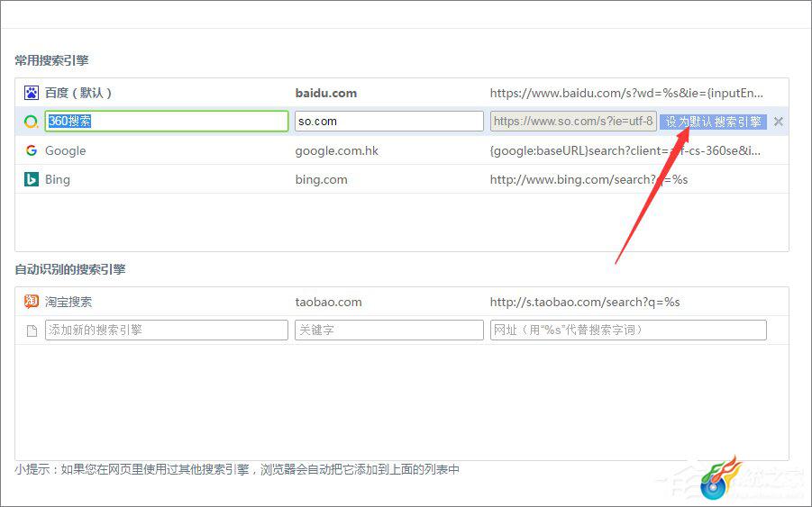The image size is (812, 507).
Task: Remove the 360搜索 engine with X
Action: coord(778,122)
